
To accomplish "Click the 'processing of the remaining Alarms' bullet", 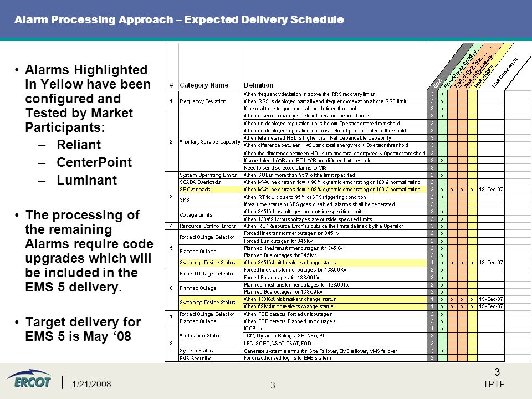I will point(89,251).
